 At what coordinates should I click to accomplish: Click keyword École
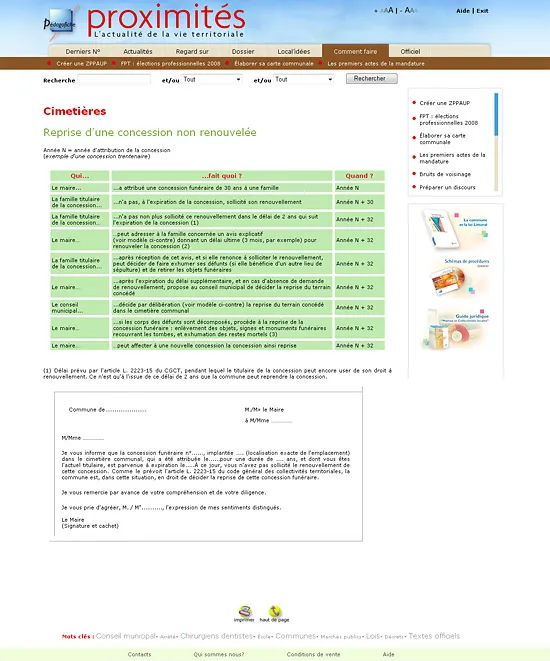pos(264,637)
